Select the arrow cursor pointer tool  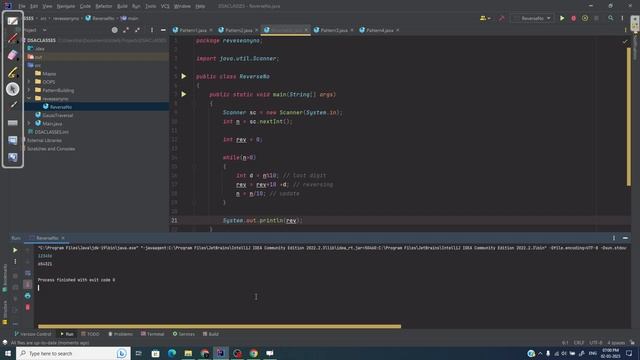click(13, 89)
